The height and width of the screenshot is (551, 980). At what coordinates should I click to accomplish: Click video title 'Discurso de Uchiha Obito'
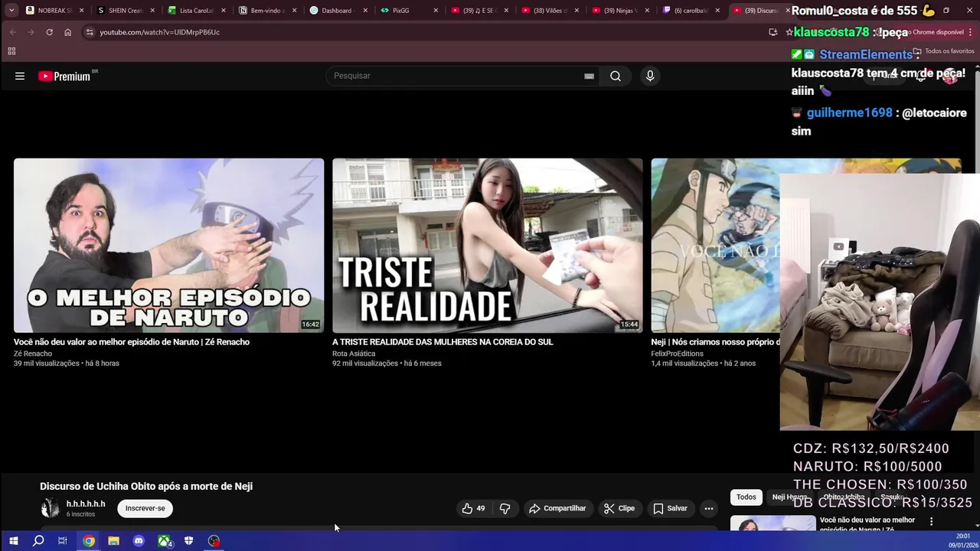[x=146, y=486]
